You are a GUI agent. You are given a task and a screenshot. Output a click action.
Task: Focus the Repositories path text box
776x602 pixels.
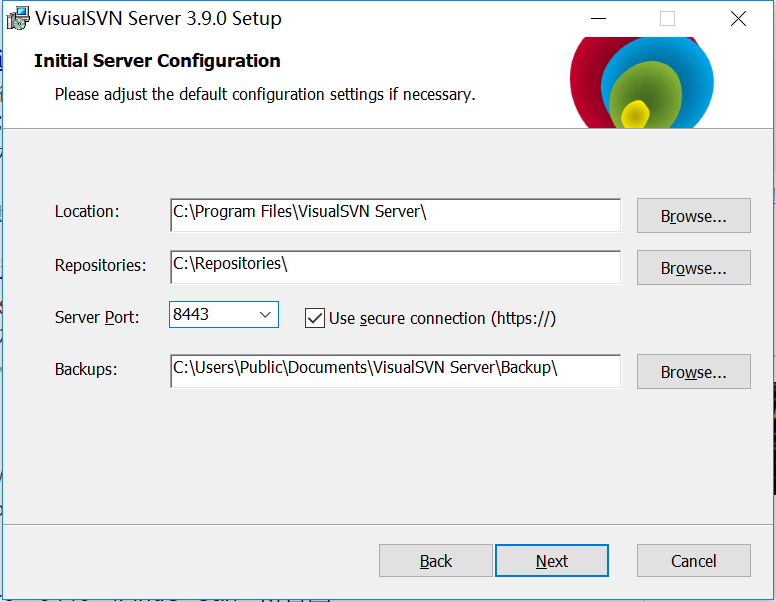395,266
